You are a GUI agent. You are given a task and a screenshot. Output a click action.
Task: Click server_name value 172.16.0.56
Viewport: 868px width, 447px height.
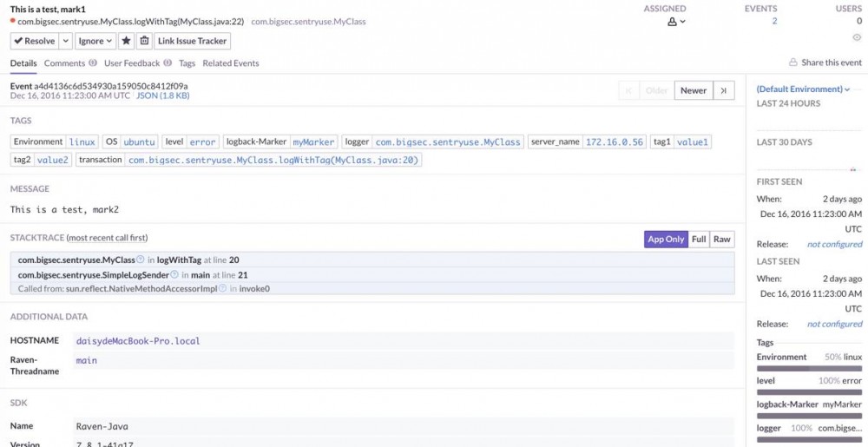(615, 142)
